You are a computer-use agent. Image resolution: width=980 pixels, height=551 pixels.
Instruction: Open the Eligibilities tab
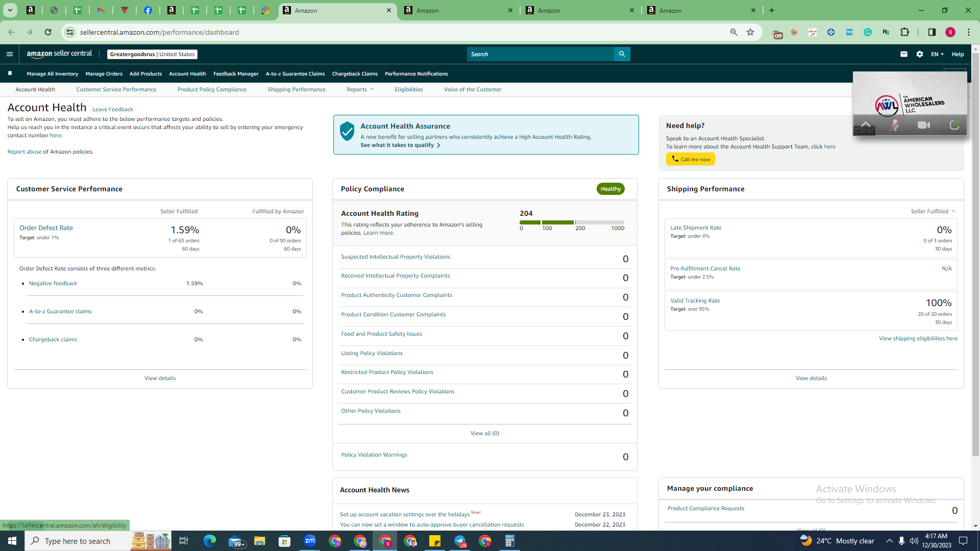tap(409, 89)
